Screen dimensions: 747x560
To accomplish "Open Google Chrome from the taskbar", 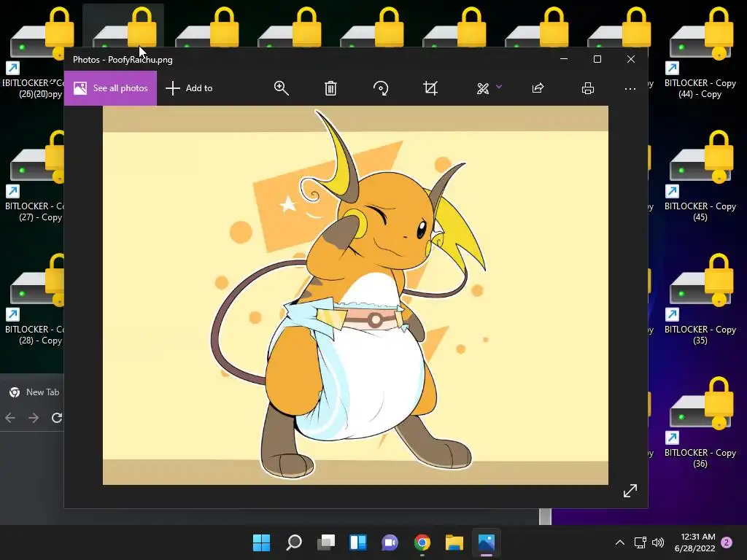I will pos(422,542).
